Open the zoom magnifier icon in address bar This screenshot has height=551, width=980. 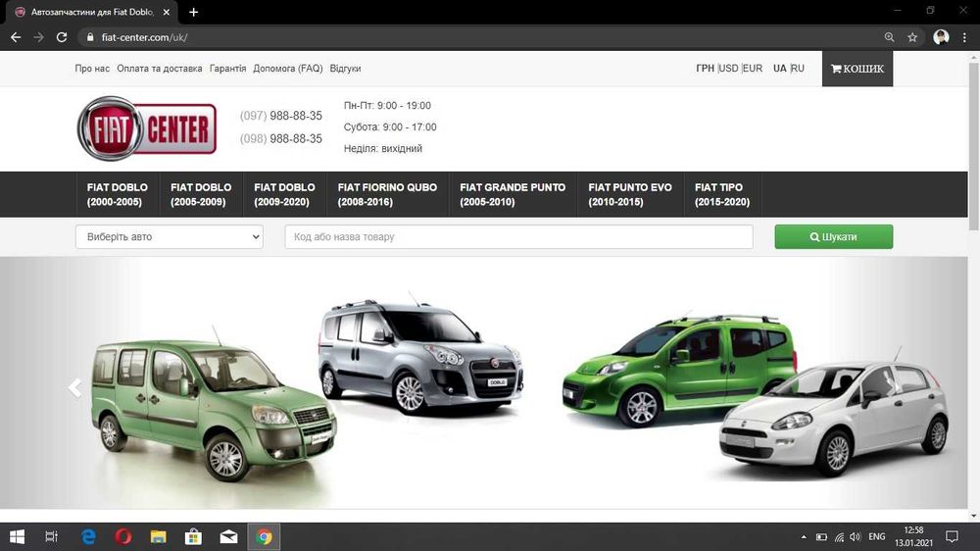tap(890, 37)
